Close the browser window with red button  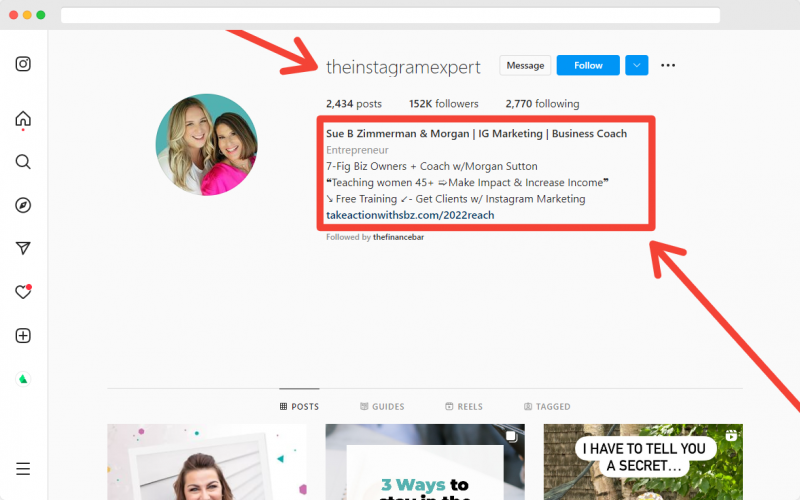pos(14,15)
